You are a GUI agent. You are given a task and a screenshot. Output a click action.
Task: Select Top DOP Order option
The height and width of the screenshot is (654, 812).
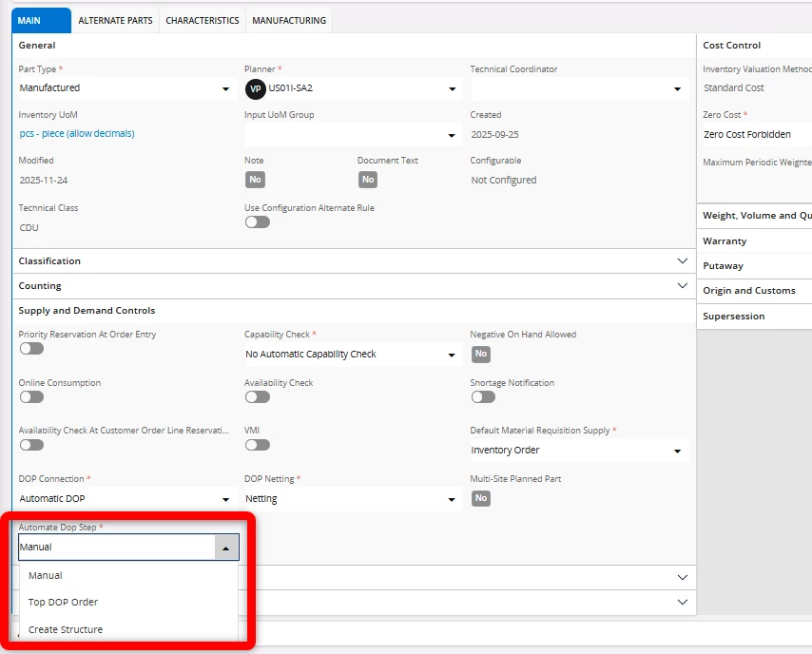point(64,602)
